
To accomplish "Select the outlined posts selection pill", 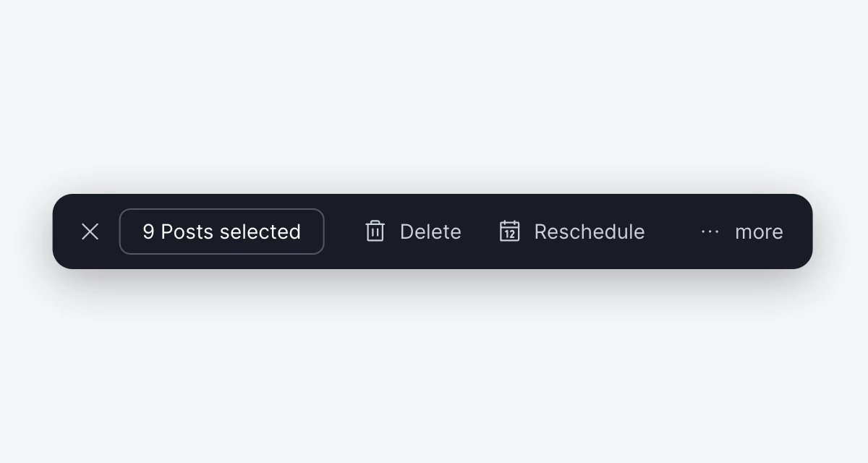I will [221, 231].
